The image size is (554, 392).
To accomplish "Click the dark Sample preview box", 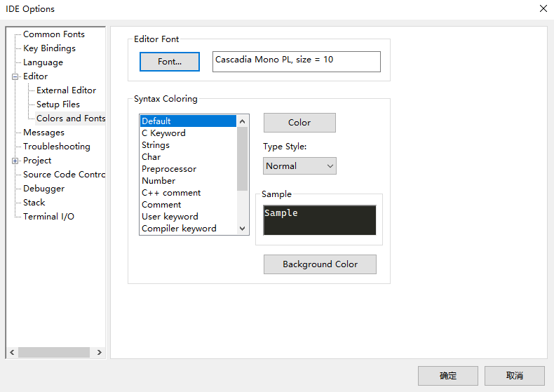I will pos(320,220).
